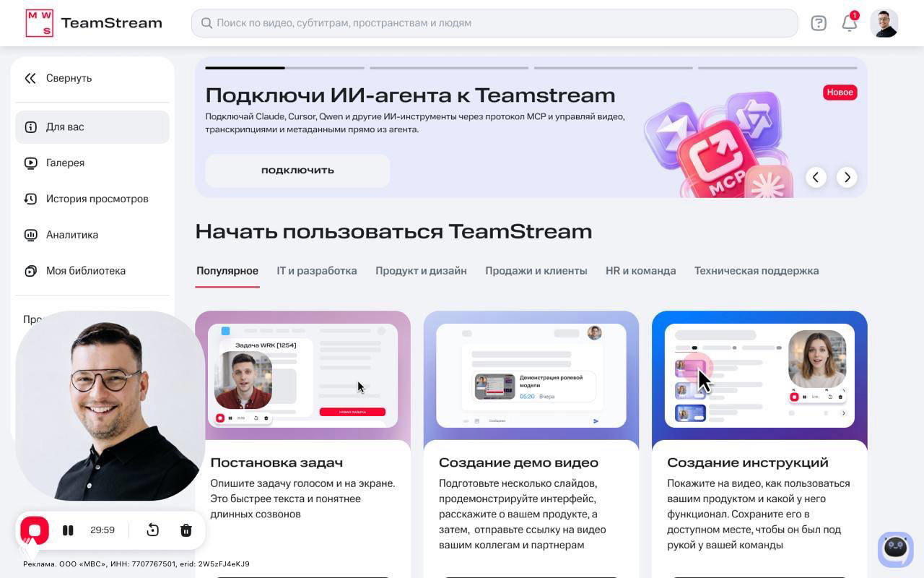Click the подключить banner button
This screenshot has width=924, height=578.
pos(297,171)
